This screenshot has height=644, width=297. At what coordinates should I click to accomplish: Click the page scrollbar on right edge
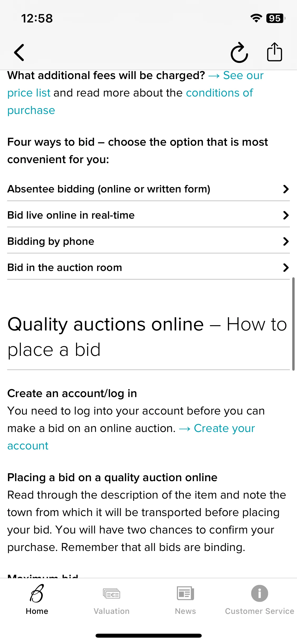[x=293, y=324]
